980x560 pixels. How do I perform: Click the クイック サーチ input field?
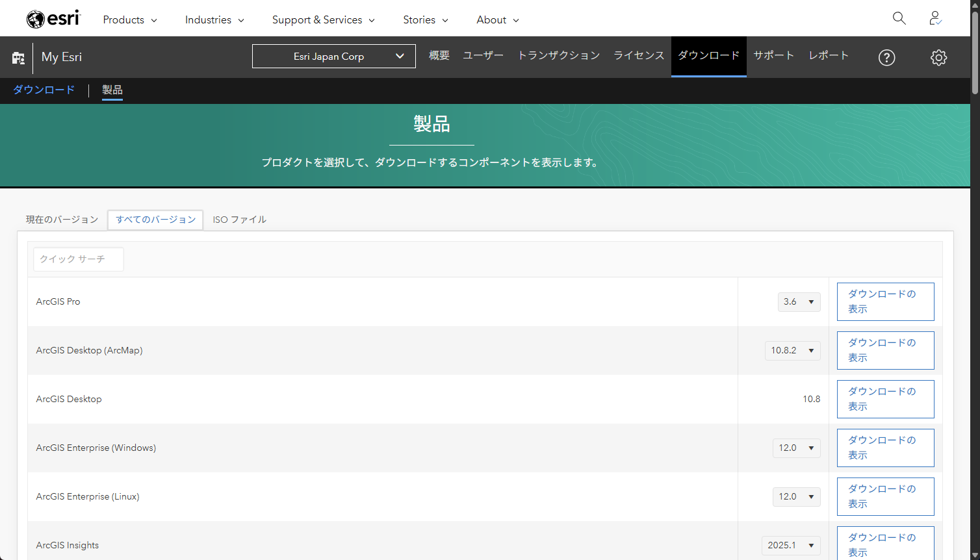(78, 259)
